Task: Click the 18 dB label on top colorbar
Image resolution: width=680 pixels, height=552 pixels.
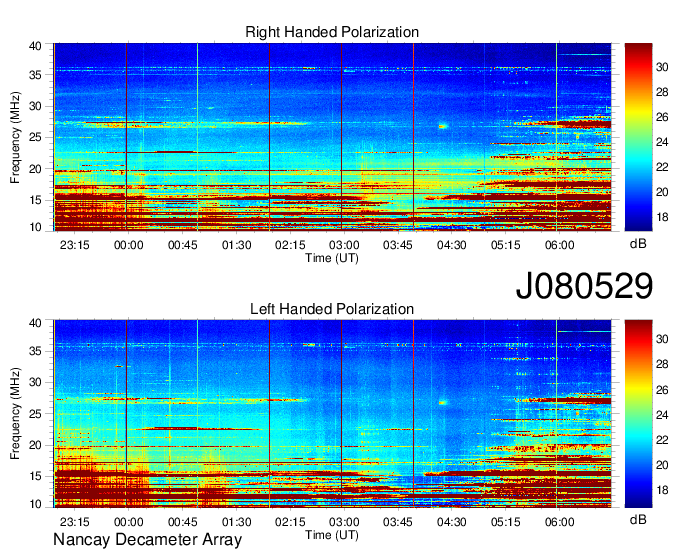Action: 662,217
